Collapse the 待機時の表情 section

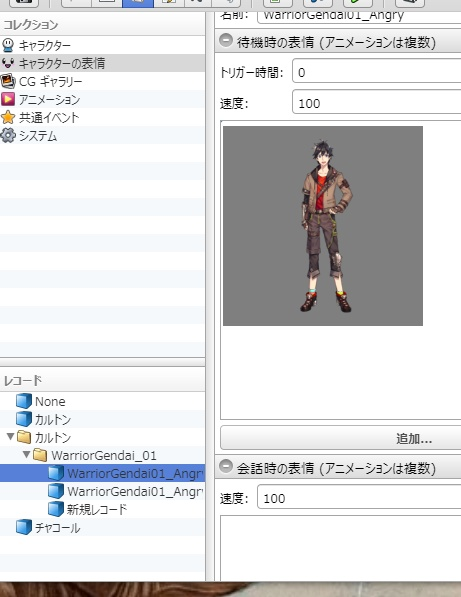tap(226, 40)
